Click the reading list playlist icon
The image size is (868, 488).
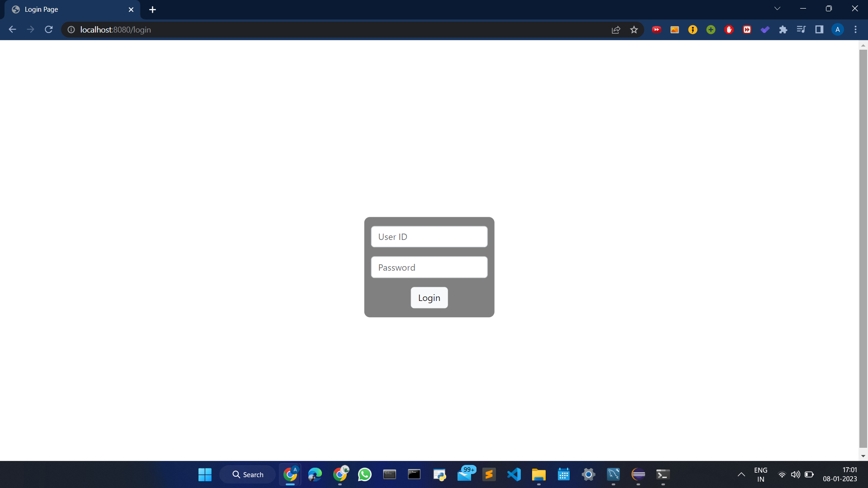(x=802, y=29)
